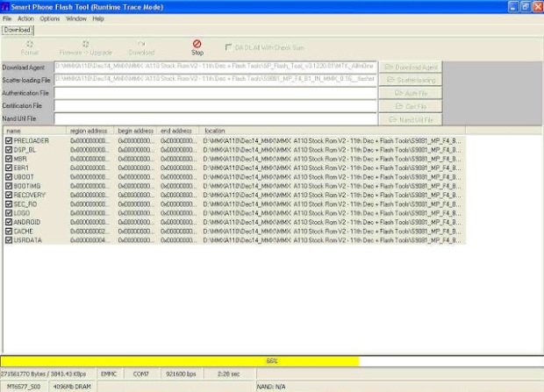The image size is (544, 392).
Task: Click the Format toolbar icon
Action: 30,44
